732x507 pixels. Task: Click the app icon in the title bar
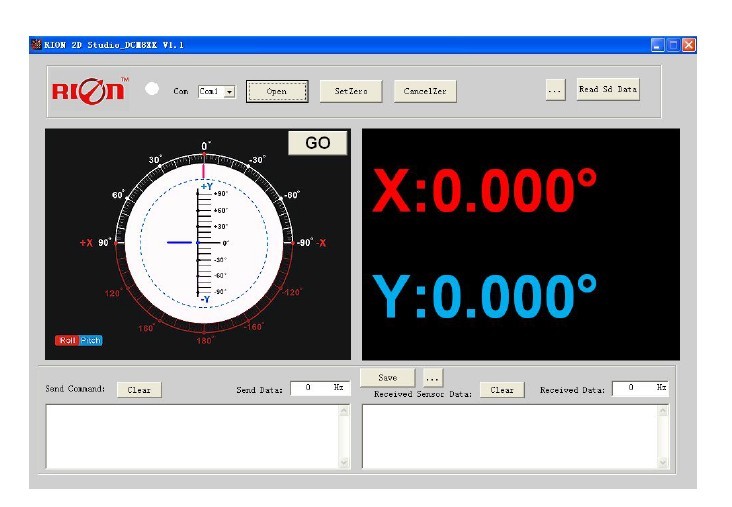tap(36, 45)
